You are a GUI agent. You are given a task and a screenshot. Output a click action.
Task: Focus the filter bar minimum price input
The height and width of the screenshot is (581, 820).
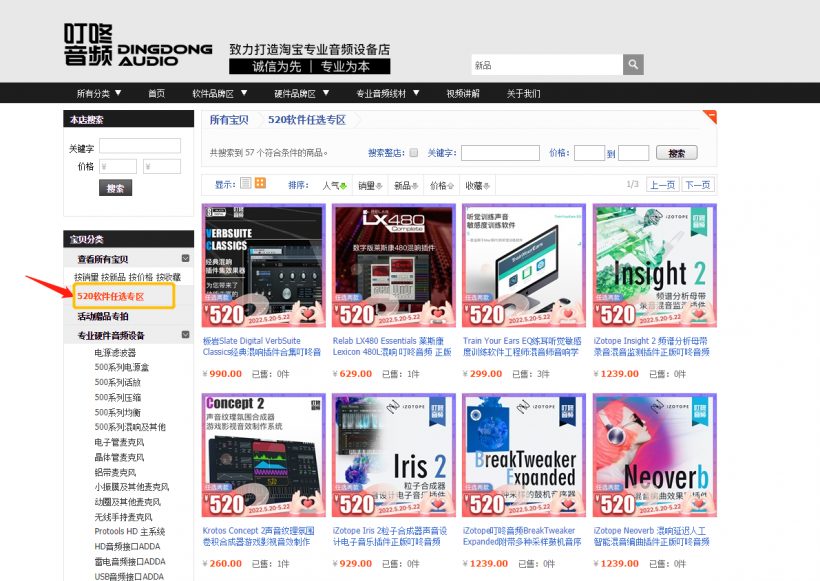coord(589,153)
